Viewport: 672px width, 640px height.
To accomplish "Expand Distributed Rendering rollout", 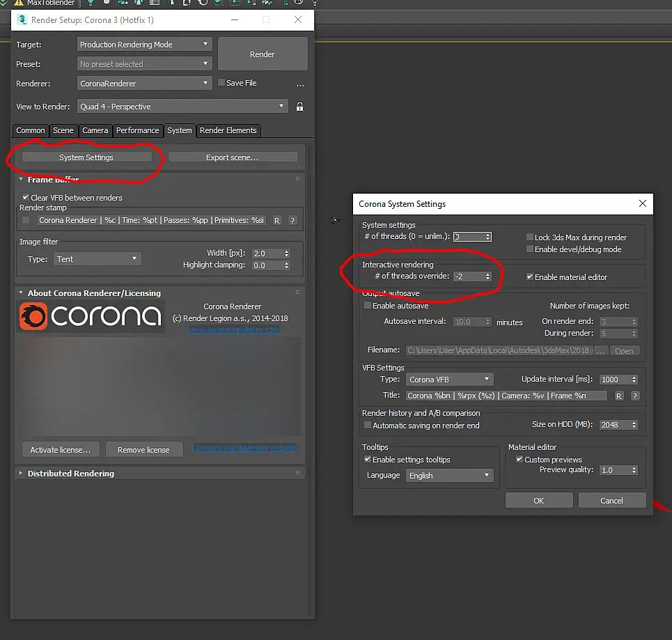I will click(21, 474).
